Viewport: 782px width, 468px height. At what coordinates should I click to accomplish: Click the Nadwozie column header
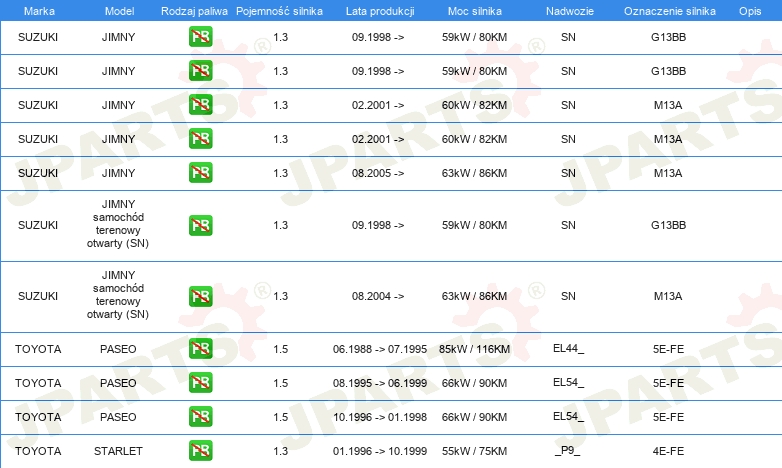570,11
